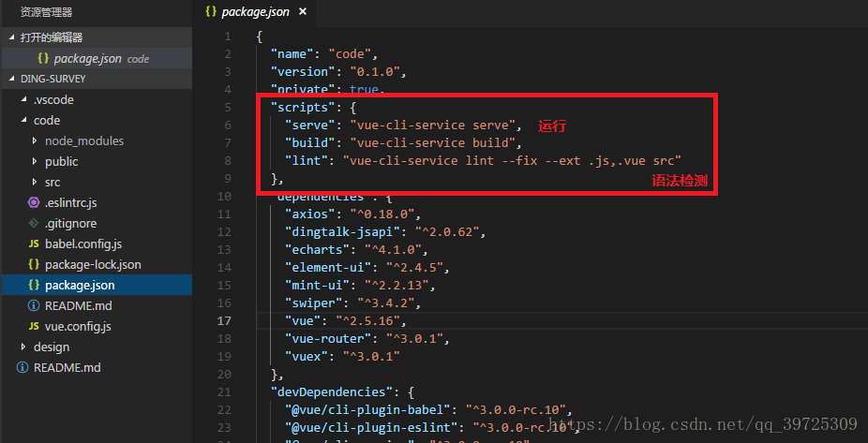Click the 资源管理器 panel title
This screenshot has width=868, height=443.
pos(47,12)
